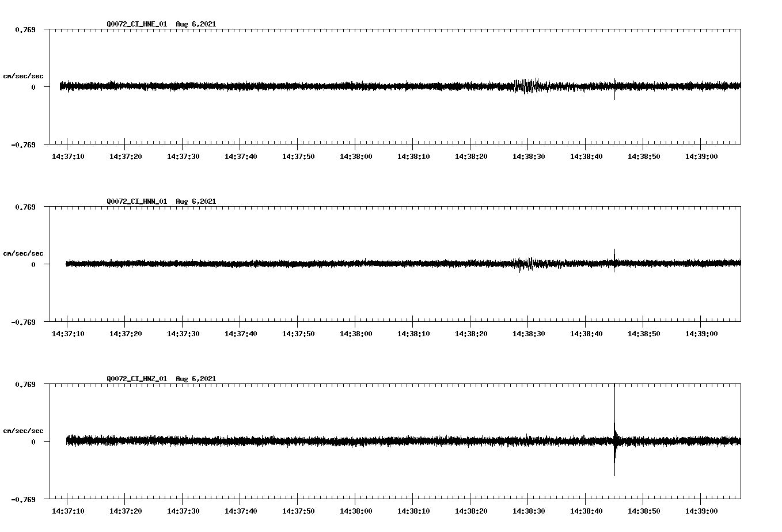Viewport: 782px width, 532px height.
Task: Click the 14:38:50 time label on the HNN axis
Action: [643, 334]
